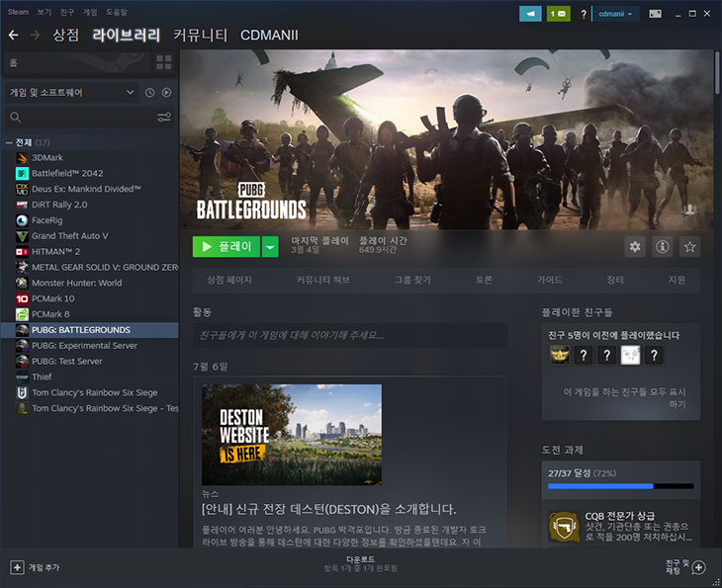Open friends and chat plus icon
The width and height of the screenshot is (722, 588).
coord(698,568)
